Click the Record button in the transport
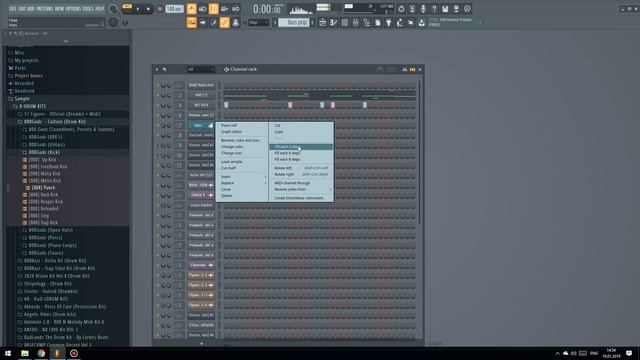This screenshot has width=640, height=360. pyautogui.click(x=160, y=9)
